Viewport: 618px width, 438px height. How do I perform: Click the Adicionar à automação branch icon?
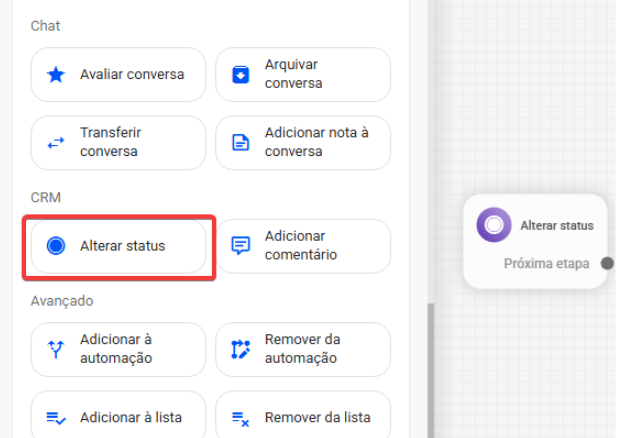56,349
